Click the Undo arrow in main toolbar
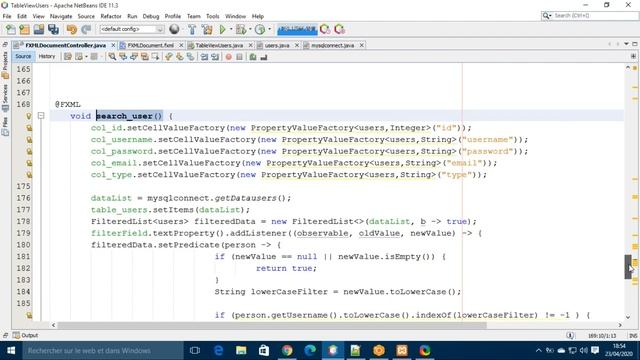This screenshot has width=640, height=360. 72,29
